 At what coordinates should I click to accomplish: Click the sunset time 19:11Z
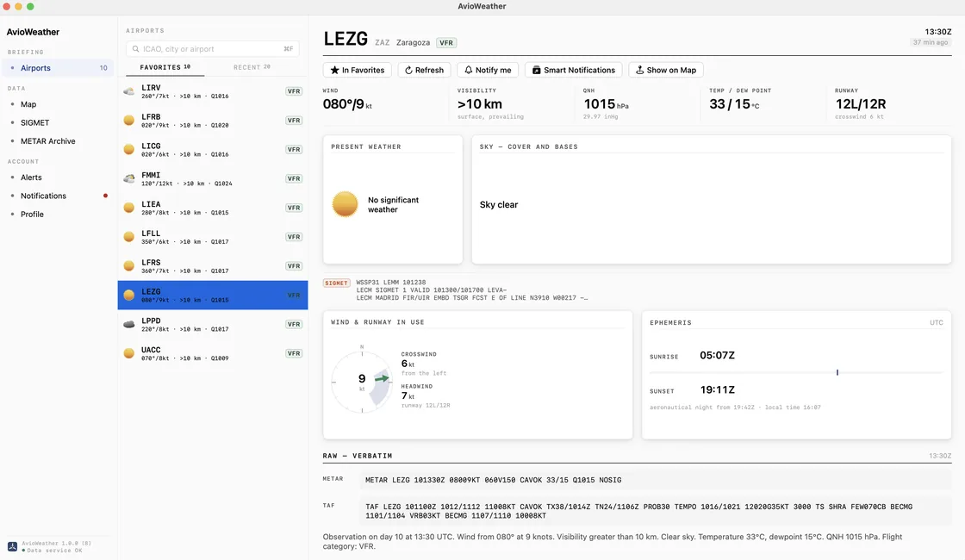pos(718,389)
